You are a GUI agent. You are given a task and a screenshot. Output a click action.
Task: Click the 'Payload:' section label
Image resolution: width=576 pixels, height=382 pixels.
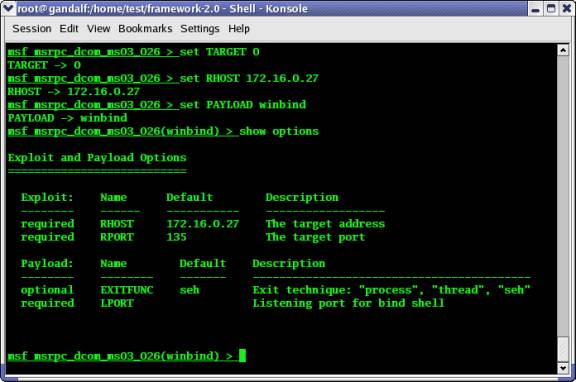click(47, 264)
